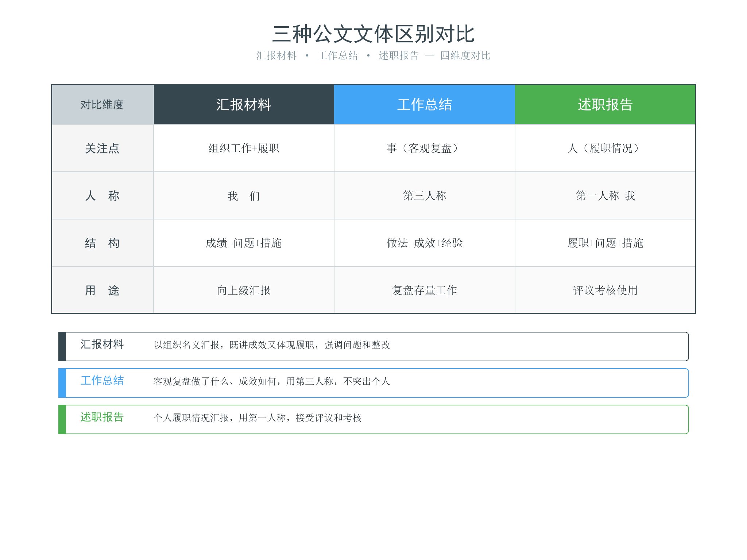Viewport: 747px width, 560px height.
Task: Click the subtitle ending 四维度对比
Action: [373, 55]
